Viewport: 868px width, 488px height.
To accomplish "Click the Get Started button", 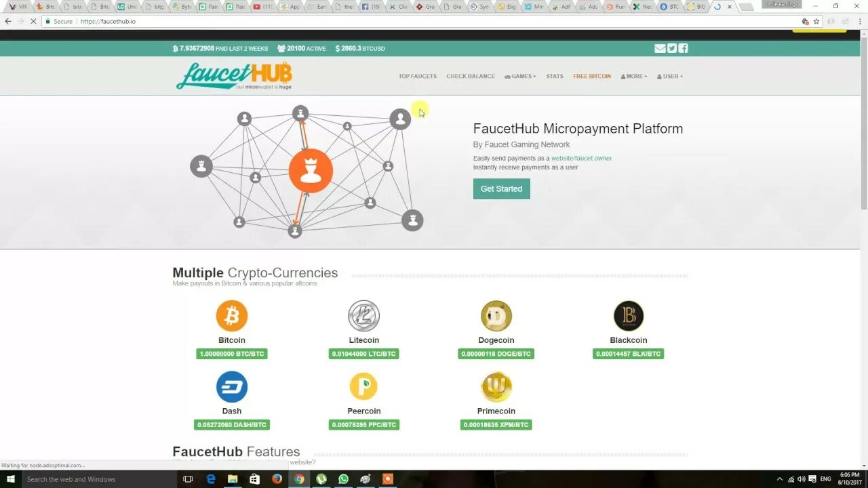I will [502, 188].
